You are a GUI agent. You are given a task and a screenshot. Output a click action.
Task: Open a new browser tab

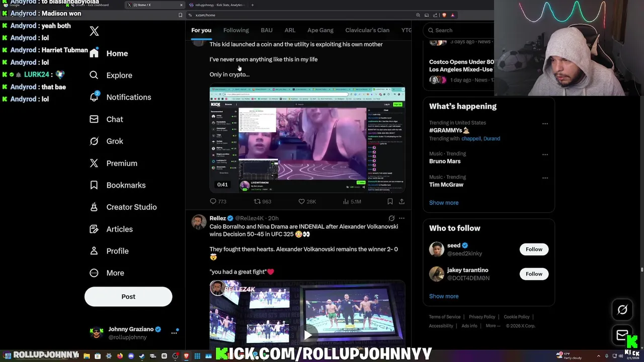[x=253, y=5]
